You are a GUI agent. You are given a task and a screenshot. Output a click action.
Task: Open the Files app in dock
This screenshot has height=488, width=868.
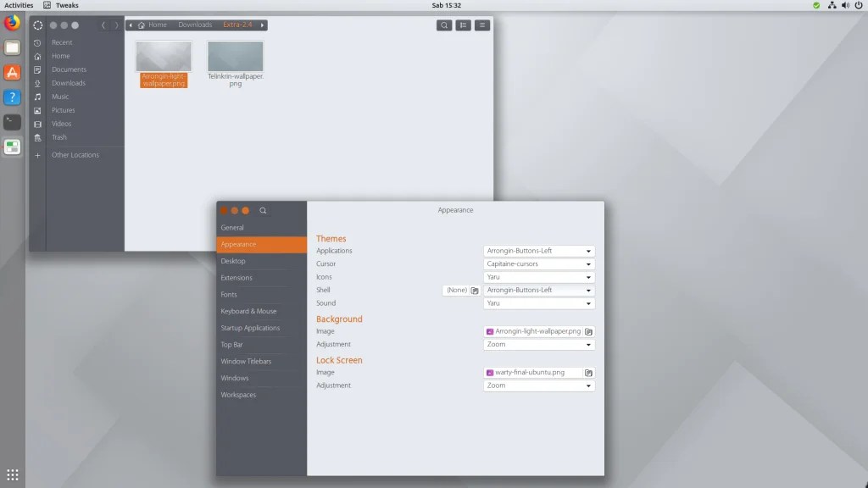pos(12,47)
